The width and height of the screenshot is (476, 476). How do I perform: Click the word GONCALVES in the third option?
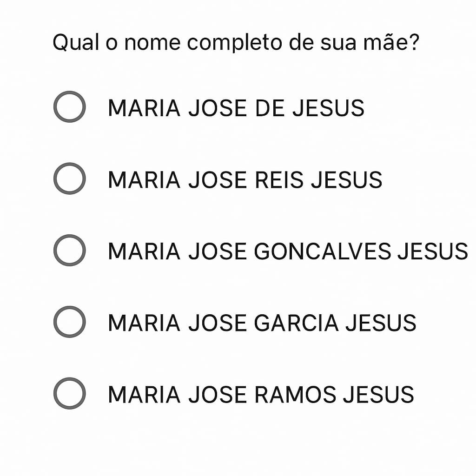(323, 251)
